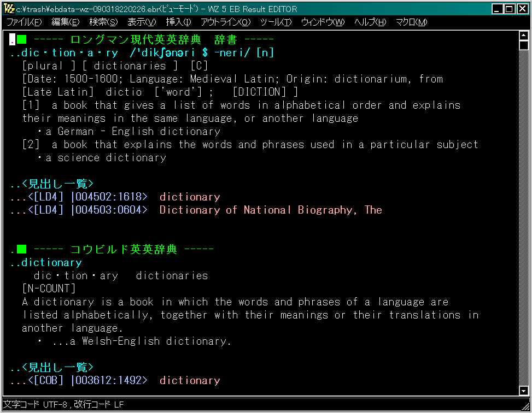Click the scrollbar down arrow
The image size is (532, 413).
click(523, 391)
